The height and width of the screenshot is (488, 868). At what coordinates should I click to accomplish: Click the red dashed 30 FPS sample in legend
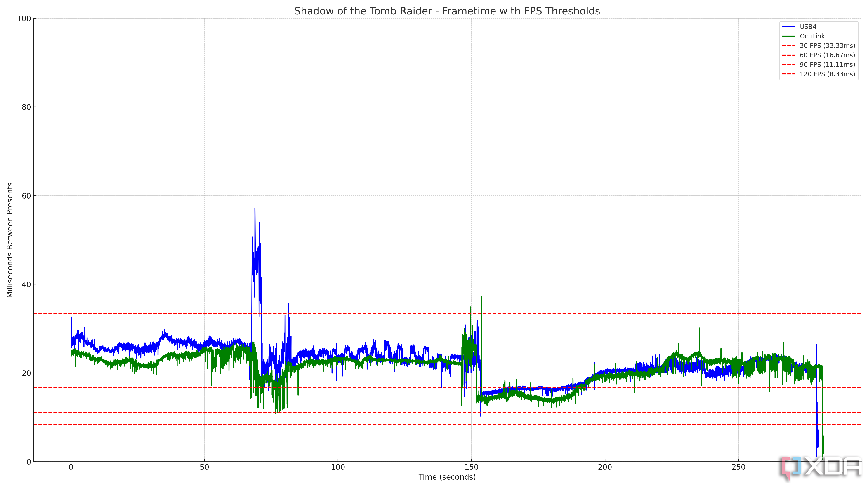(788, 45)
